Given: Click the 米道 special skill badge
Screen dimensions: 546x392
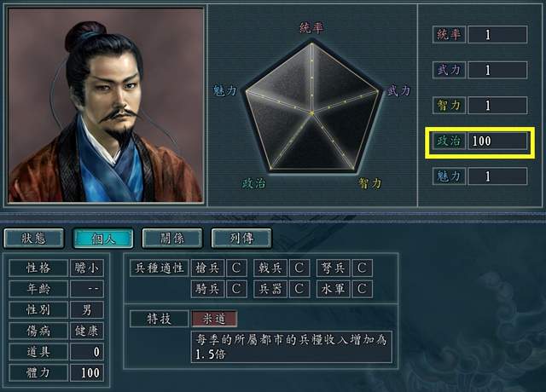Looking at the screenshot, I should 214,319.
